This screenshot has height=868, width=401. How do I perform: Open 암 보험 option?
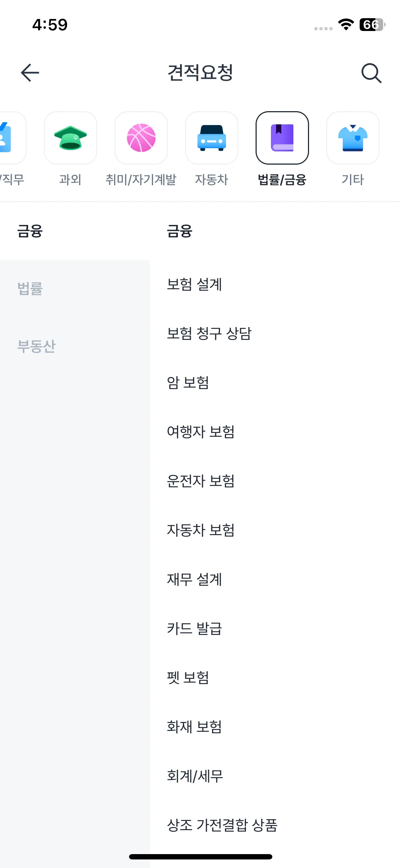[188, 383]
